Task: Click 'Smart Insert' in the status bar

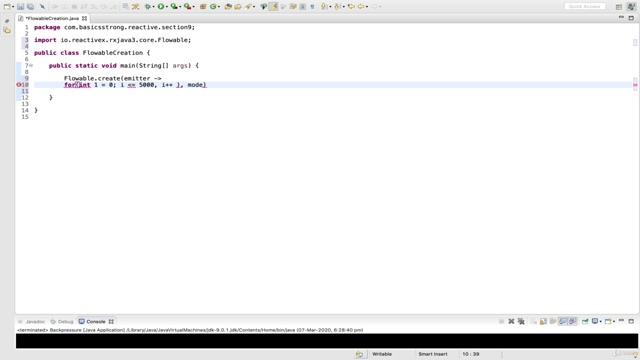Action: coord(433,354)
